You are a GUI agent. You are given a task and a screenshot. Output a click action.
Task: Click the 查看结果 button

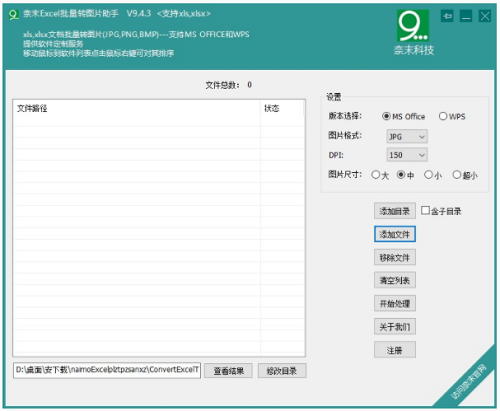(x=228, y=371)
